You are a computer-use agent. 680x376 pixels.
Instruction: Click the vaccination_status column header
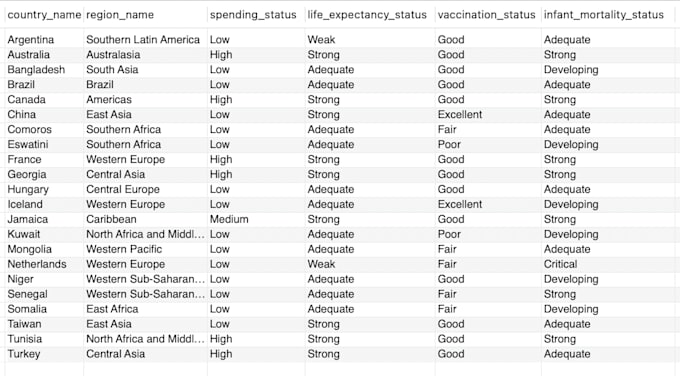[x=487, y=15]
